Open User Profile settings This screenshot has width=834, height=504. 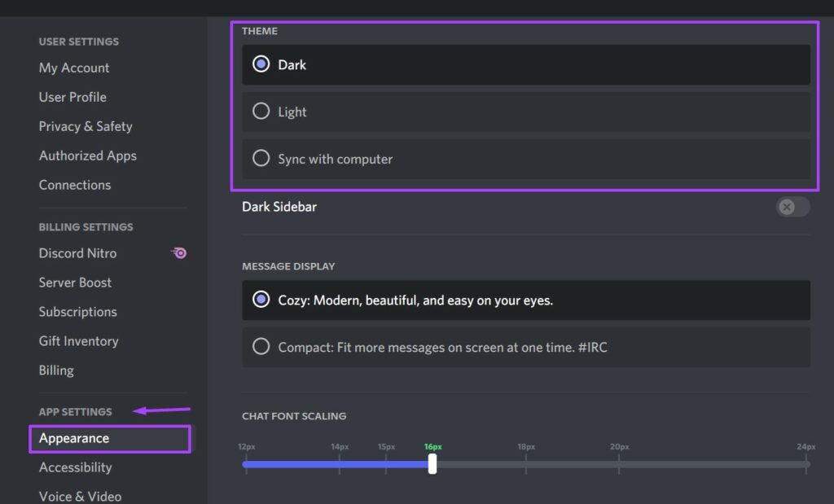click(x=72, y=97)
